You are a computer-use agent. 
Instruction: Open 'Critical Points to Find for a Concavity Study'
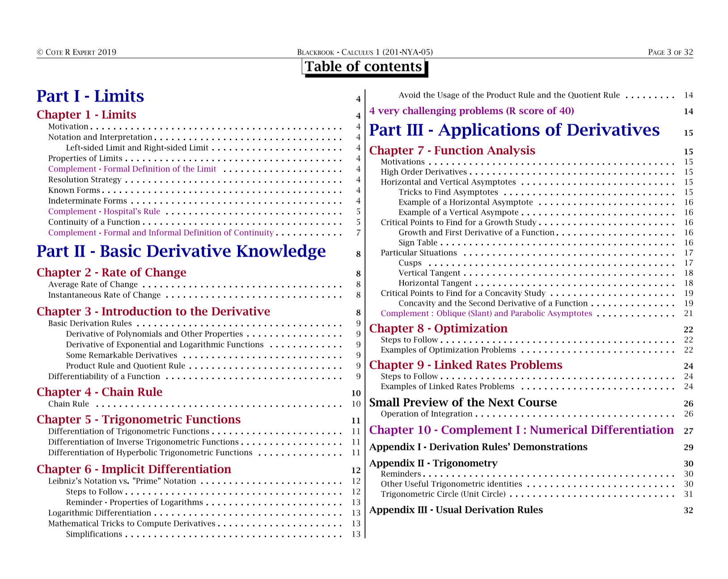point(463,294)
